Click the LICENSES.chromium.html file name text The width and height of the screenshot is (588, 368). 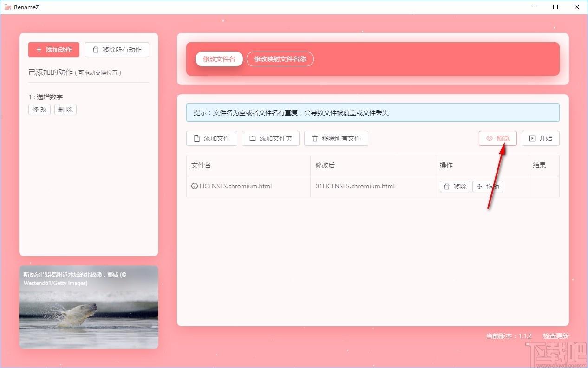click(235, 186)
